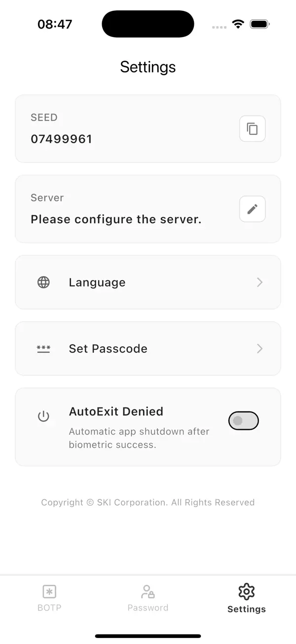Open Set Passcode via its chevron arrow
This screenshot has width=296, height=644.
[259, 348]
